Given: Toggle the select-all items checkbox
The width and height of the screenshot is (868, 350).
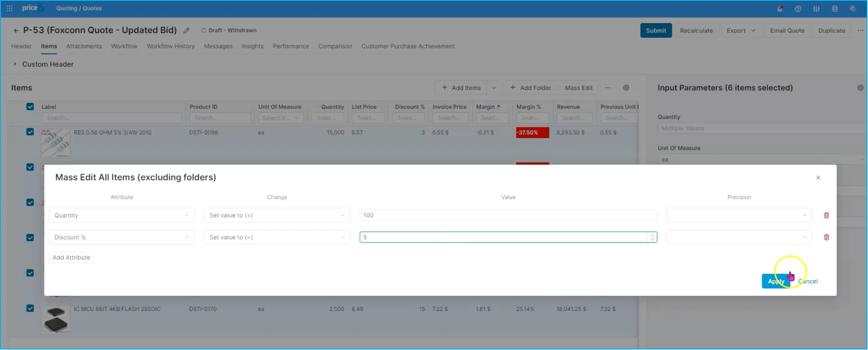Looking at the screenshot, I should click(x=30, y=106).
